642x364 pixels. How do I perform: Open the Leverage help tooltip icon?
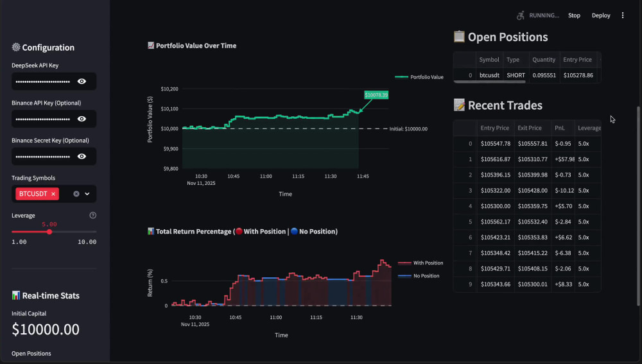coord(93,215)
